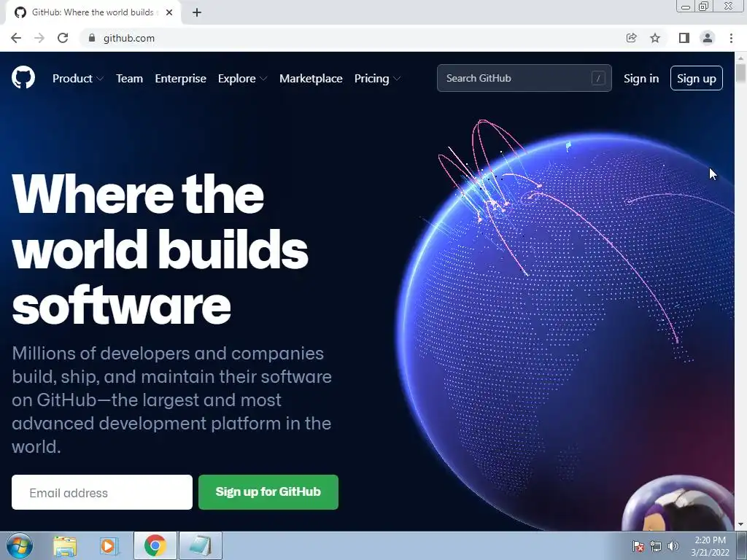Image resolution: width=747 pixels, height=560 pixels.
Task: Click the network tray icon
Action: pos(656,546)
